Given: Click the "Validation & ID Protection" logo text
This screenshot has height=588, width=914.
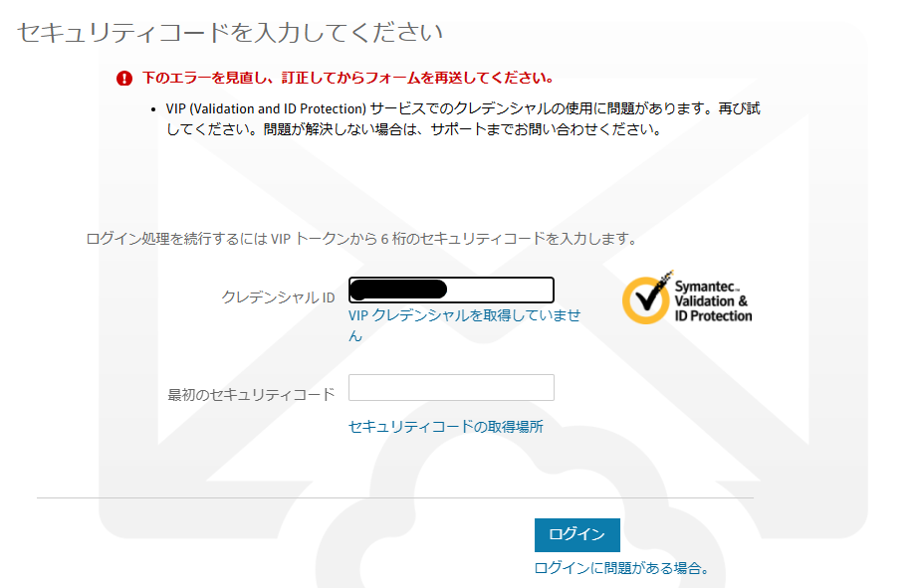Looking at the screenshot, I should pyautogui.click(x=713, y=308).
